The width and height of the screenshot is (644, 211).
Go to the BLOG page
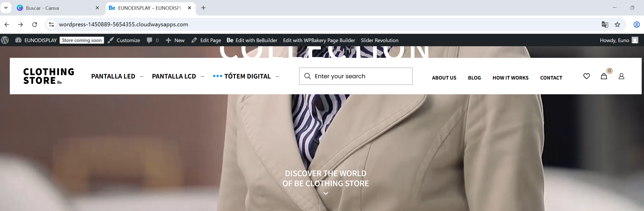474,78
